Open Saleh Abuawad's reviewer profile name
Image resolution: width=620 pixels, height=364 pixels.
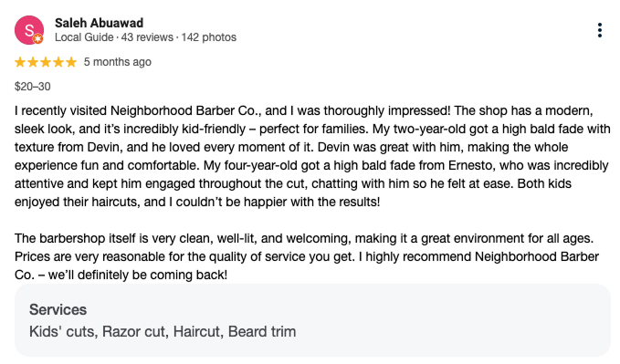click(x=99, y=23)
